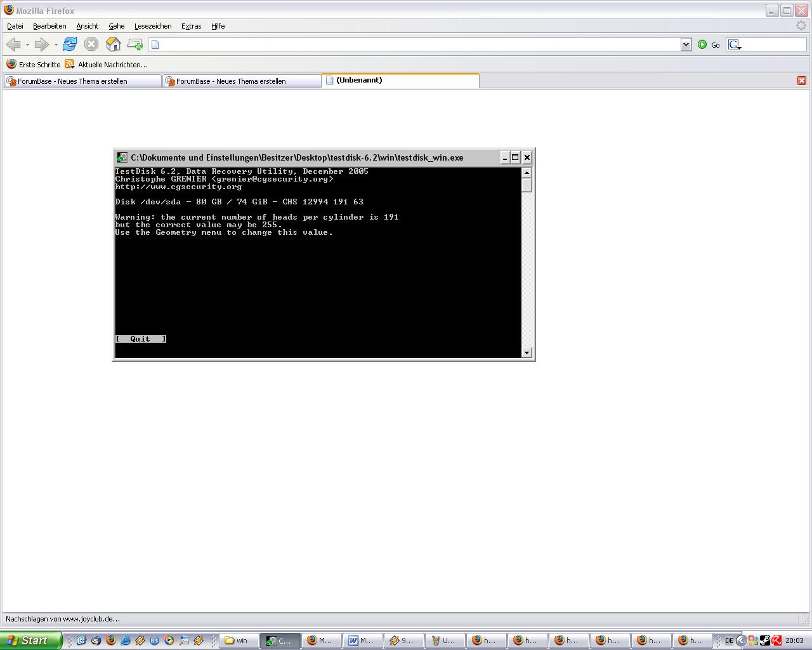Viewport: 812px width, 650px height.
Task: Click the Thunderbird quick launch icon
Action: pos(96,640)
